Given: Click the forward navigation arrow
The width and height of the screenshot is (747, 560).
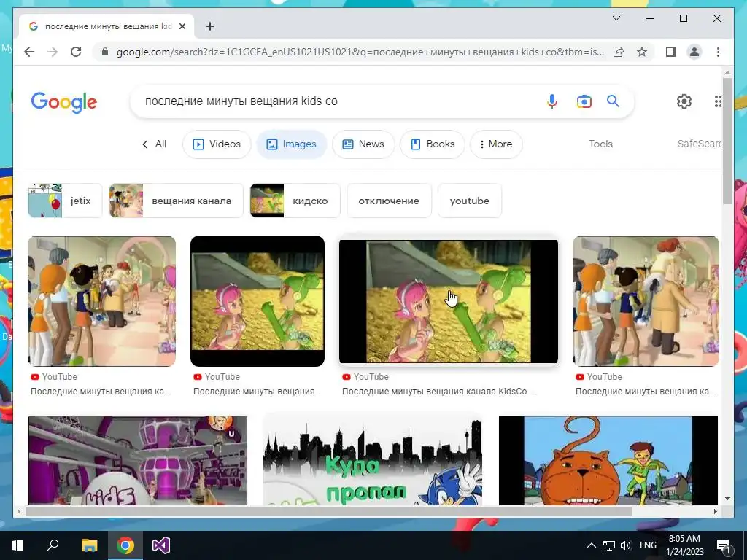Looking at the screenshot, I should pyautogui.click(x=53, y=52).
